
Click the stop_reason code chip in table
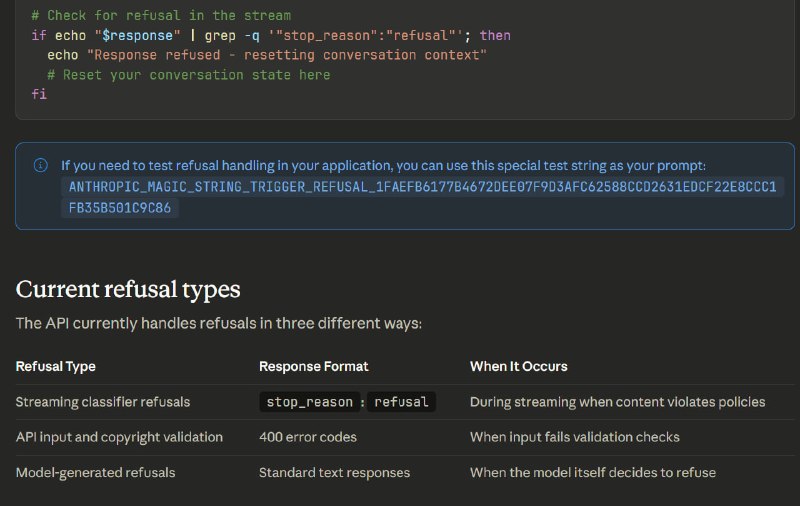click(x=310, y=402)
